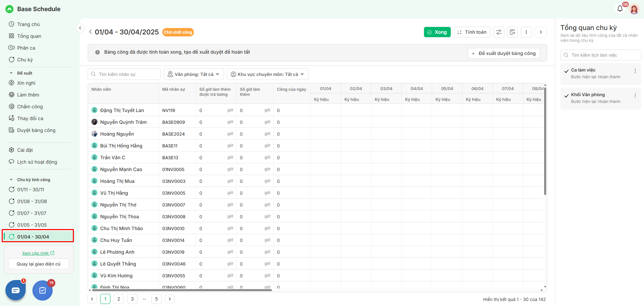Go to page 5

157,299
